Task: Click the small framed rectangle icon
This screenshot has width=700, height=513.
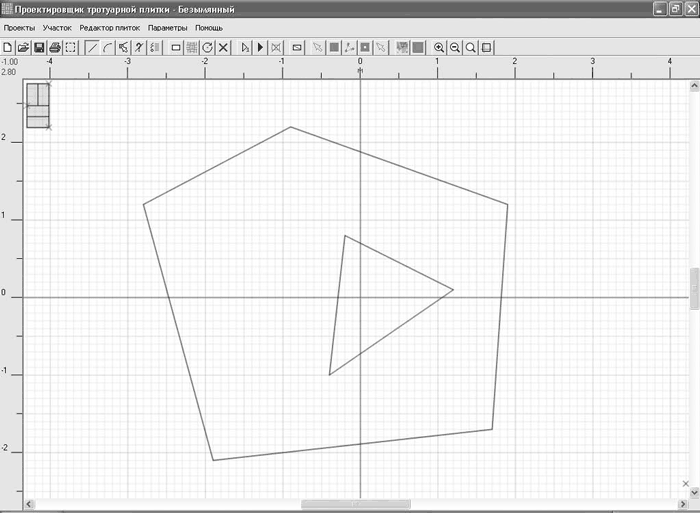Action: tap(297, 47)
